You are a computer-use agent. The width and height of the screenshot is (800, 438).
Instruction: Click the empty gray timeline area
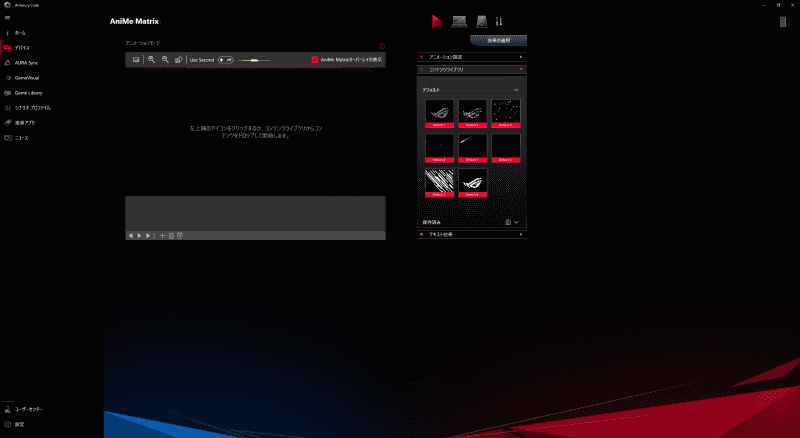coord(256,214)
